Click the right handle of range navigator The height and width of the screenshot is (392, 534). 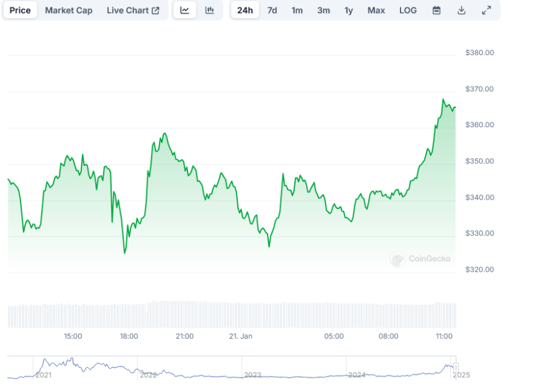pos(457,367)
